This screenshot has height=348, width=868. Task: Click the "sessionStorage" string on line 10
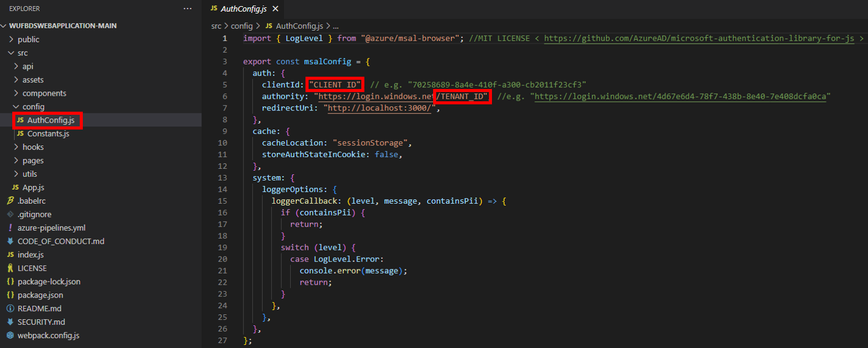372,143
